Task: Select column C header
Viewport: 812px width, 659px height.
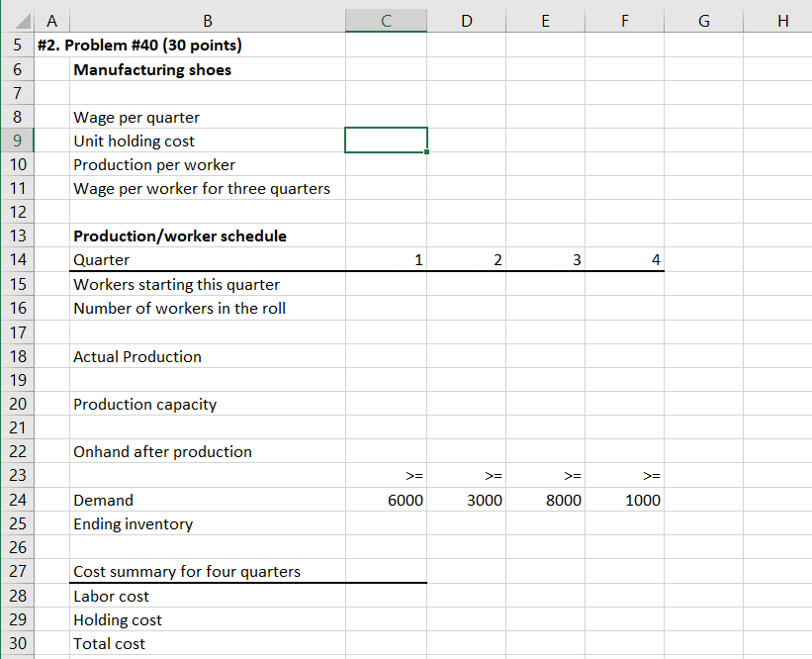Action: tap(387, 21)
